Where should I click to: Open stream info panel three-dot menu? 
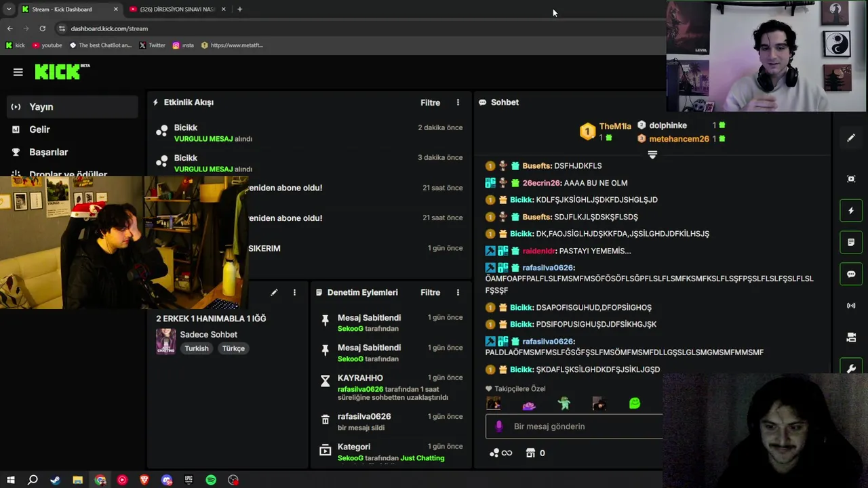point(294,292)
